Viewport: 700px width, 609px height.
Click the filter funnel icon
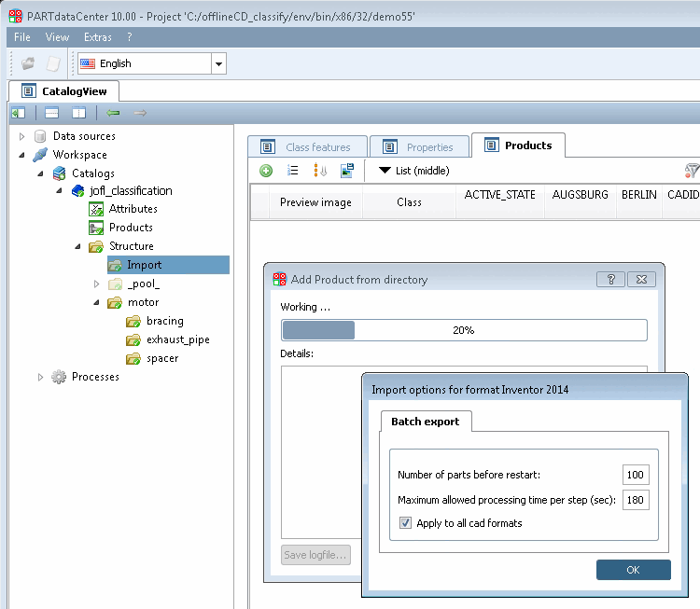point(692,171)
